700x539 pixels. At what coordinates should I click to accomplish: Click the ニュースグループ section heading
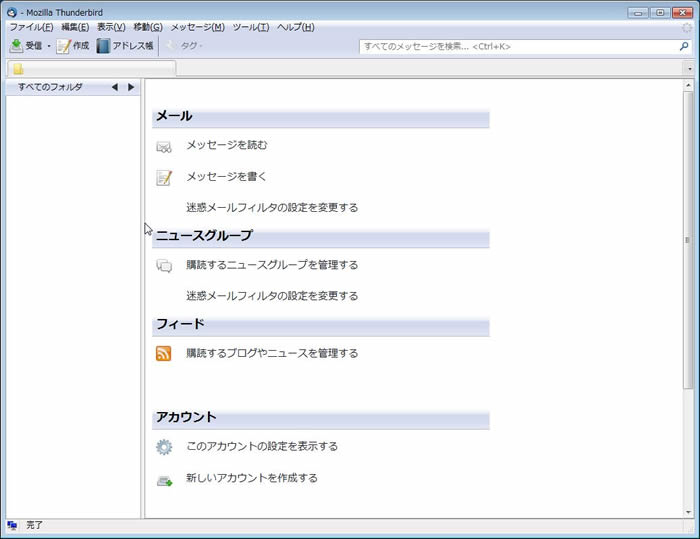[204, 235]
